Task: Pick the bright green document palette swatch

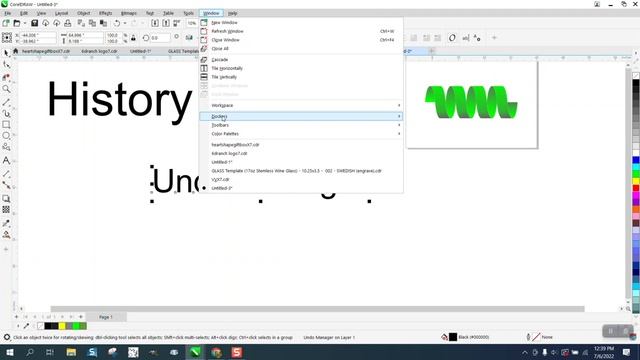Action: tap(76, 326)
